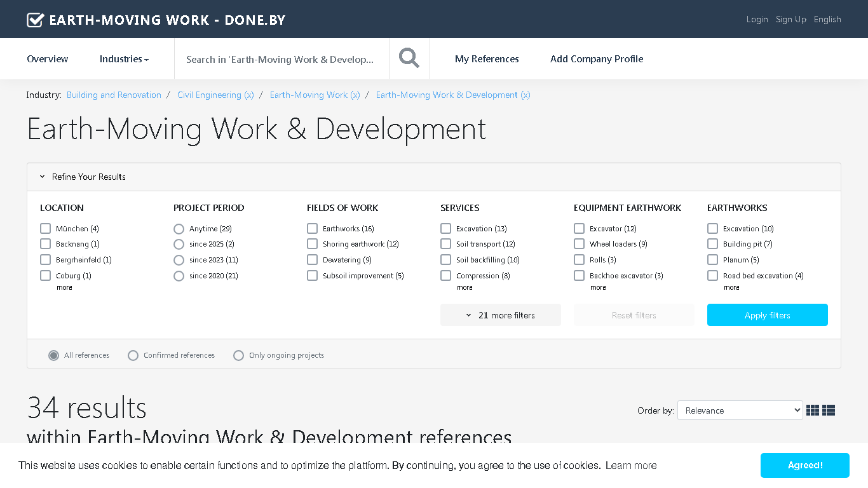The height and width of the screenshot is (488, 868).
Task: Show more options under Equipment Earthwork
Action: click(598, 287)
